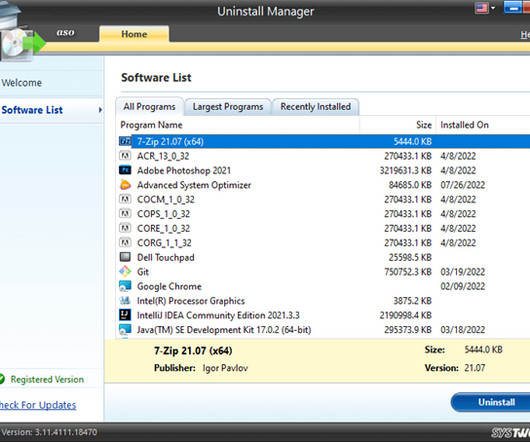This screenshot has height=442, width=530.
Task: Click the 03/19/2022 installed date
Action: 462,272
